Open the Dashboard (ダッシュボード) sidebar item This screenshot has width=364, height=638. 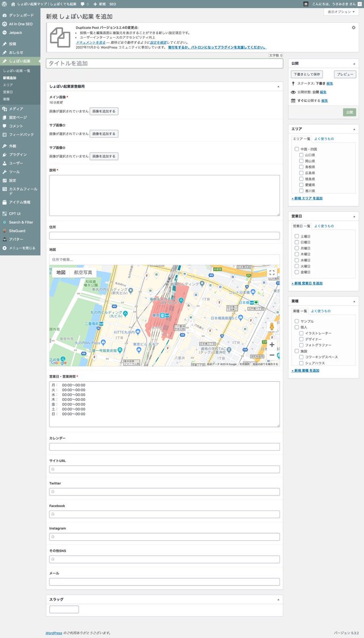tap(20, 15)
